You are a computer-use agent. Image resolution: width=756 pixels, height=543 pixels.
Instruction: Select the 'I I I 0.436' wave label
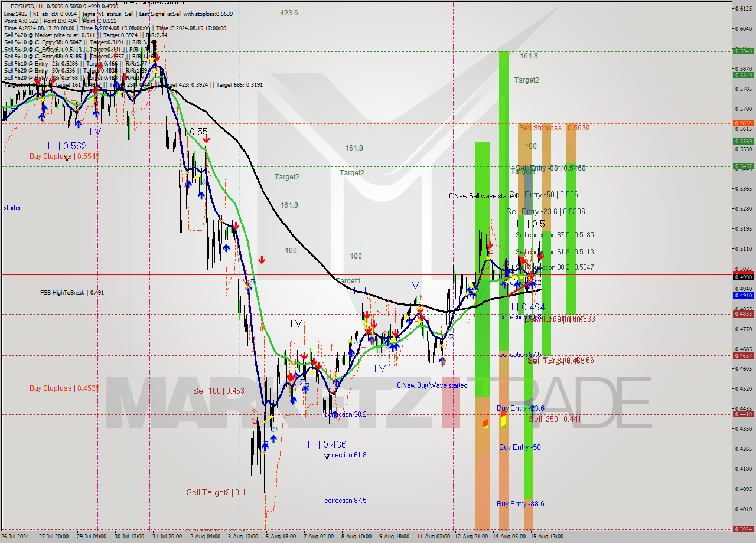tap(327, 444)
